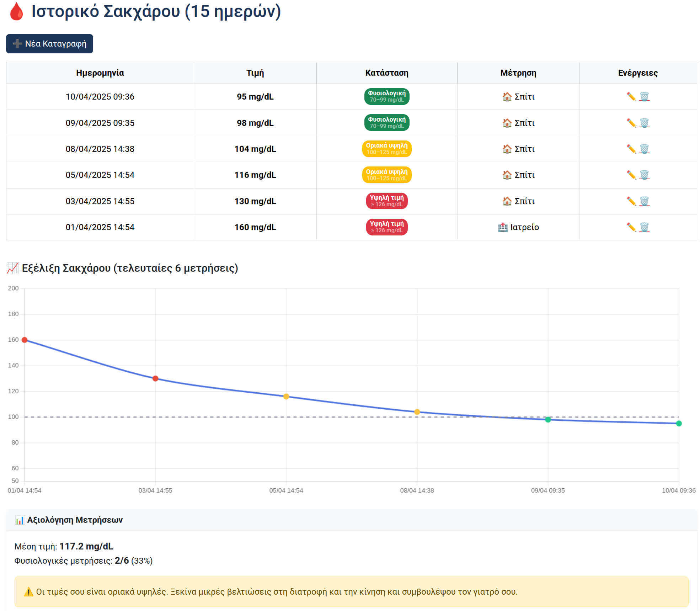This screenshot has height=611, width=700.
Task: Remove the 08/04/2025 entry via trash icon
Action: click(x=644, y=149)
